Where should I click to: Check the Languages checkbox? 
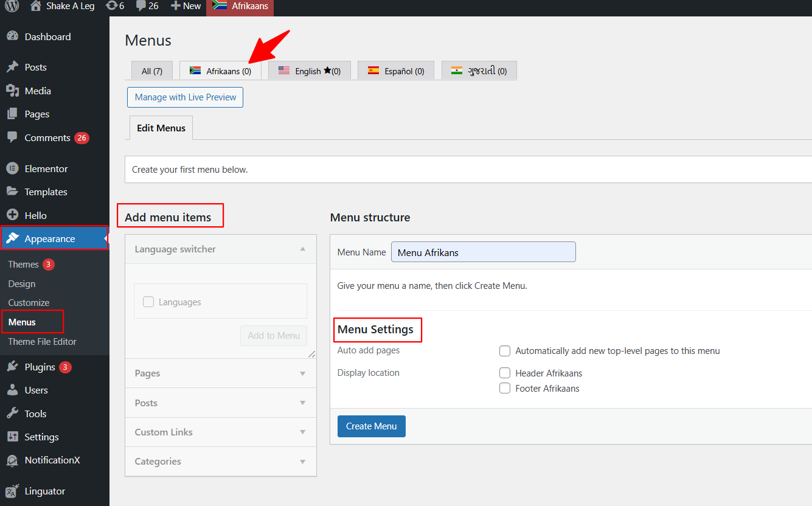148,302
